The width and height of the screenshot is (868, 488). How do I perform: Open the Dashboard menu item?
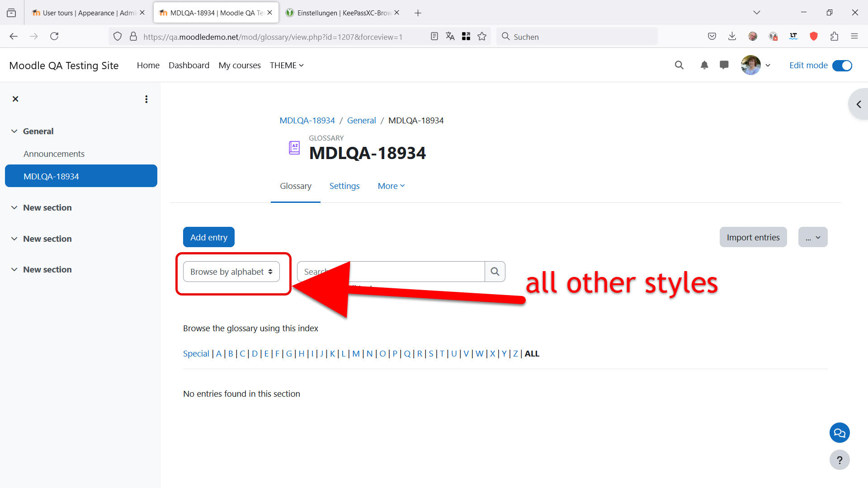189,65
